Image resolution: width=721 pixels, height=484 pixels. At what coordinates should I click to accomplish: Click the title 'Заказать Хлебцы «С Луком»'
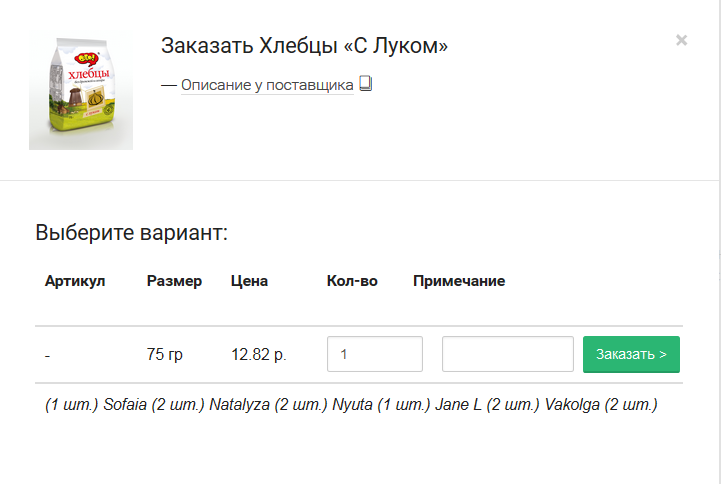304,46
